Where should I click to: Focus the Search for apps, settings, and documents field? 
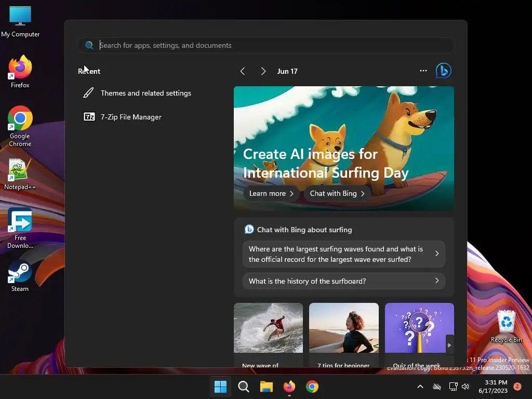click(x=265, y=45)
